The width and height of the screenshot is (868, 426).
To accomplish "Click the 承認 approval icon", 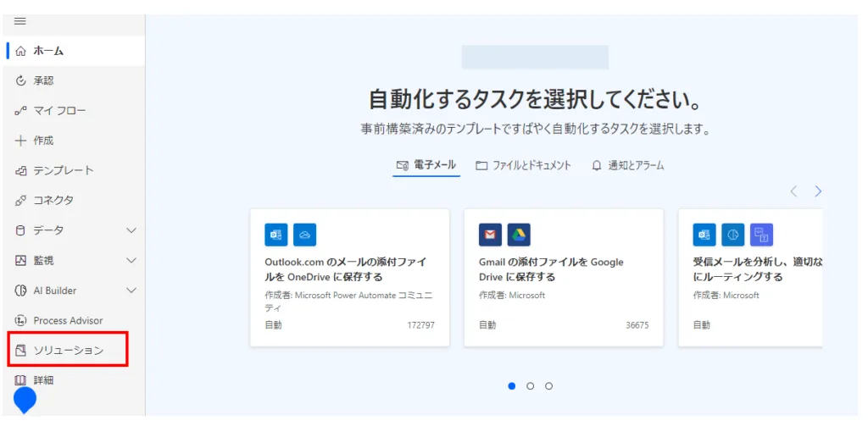I will click(x=21, y=81).
